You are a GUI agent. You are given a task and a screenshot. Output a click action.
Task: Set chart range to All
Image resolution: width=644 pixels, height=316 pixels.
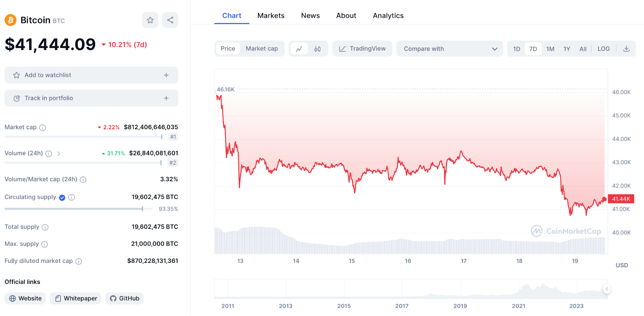[x=583, y=49]
